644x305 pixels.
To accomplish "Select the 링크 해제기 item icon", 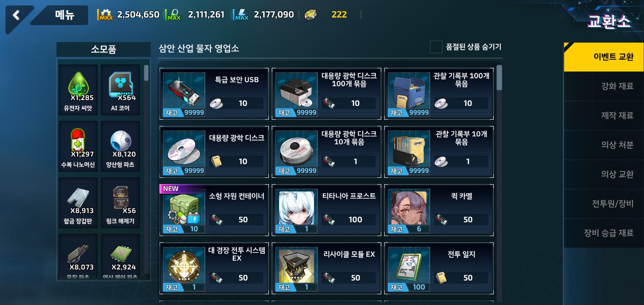I will pos(121,197).
